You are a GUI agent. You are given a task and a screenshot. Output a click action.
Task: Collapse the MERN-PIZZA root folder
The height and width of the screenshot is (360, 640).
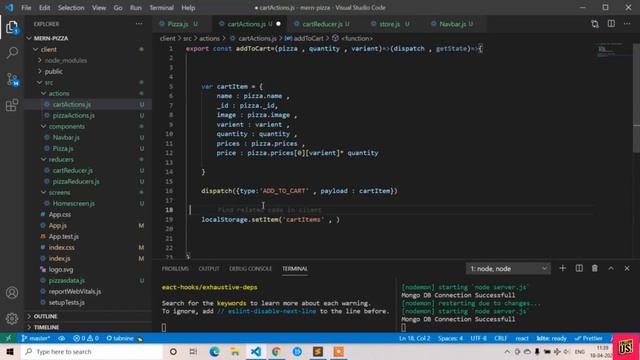(x=51, y=38)
